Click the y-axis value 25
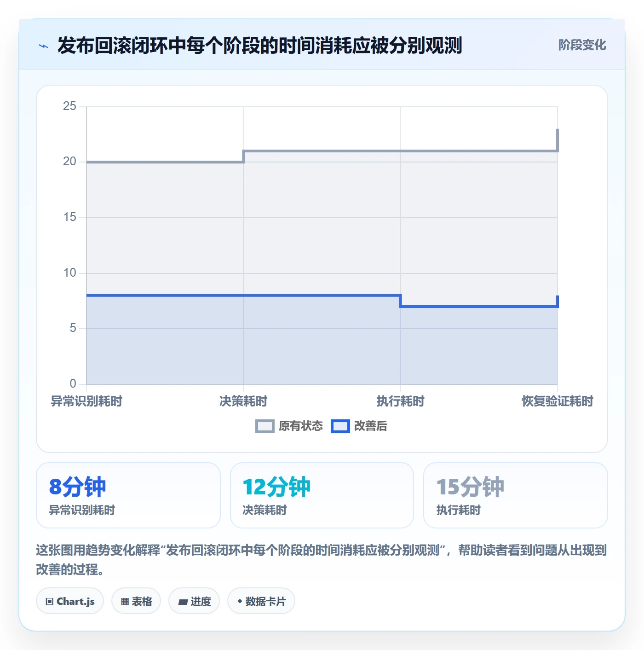This screenshot has height=650, width=644. click(x=70, y=106)
